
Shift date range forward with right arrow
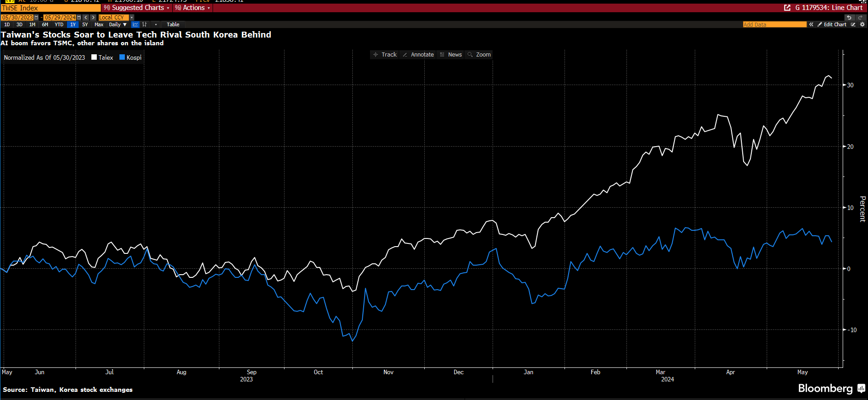pyautogui.click(x=93, y=18)
